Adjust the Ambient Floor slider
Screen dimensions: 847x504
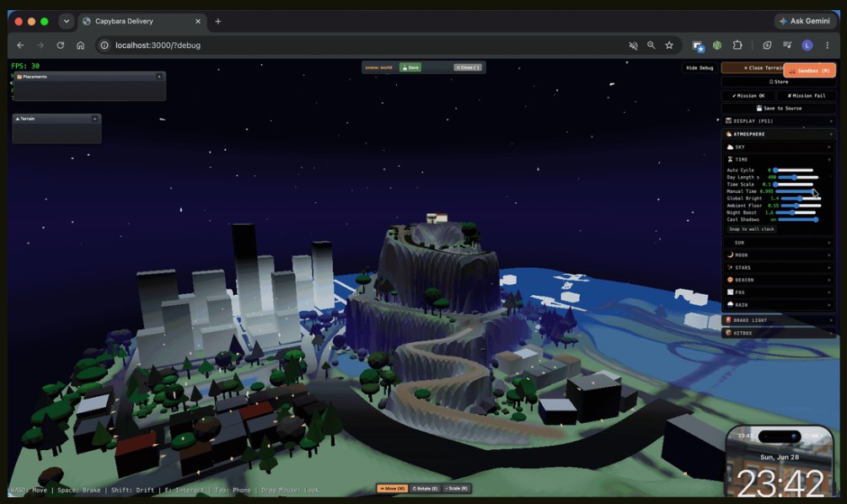pyautogui.click(x=801, y=206)
